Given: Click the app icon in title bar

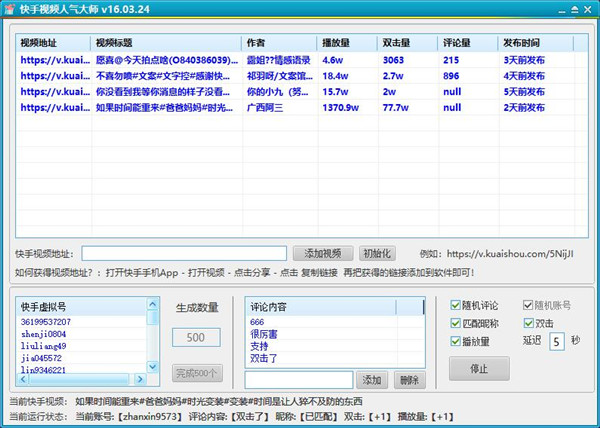Looking at the screenshot, I should click(x=10, y=8).
